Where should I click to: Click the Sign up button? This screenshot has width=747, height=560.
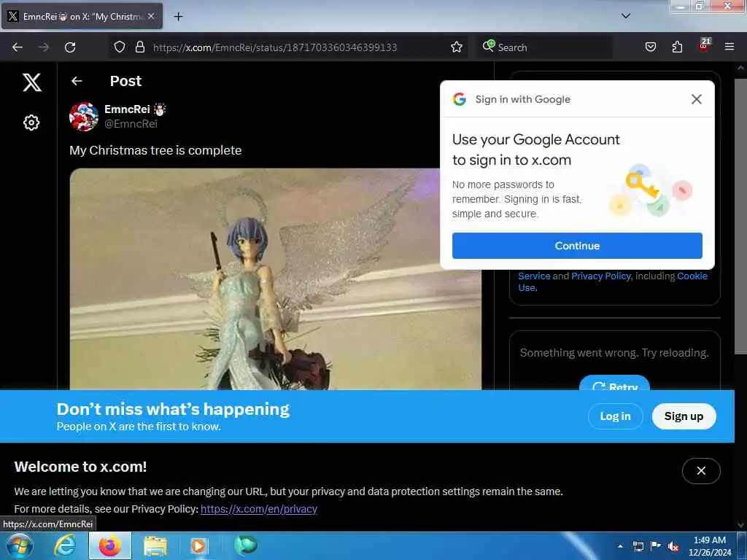coord(684,416)
